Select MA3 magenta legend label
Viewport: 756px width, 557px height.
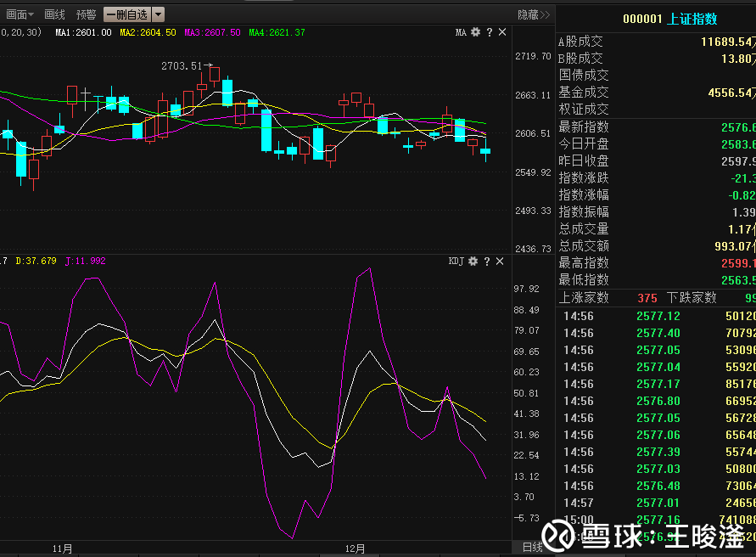212,32
